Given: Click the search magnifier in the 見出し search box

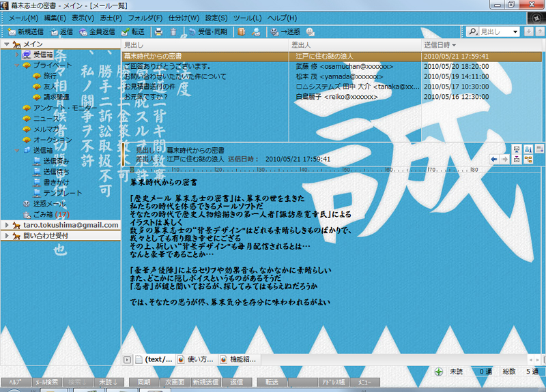Looking at the screenshot, I should (472, 32).
